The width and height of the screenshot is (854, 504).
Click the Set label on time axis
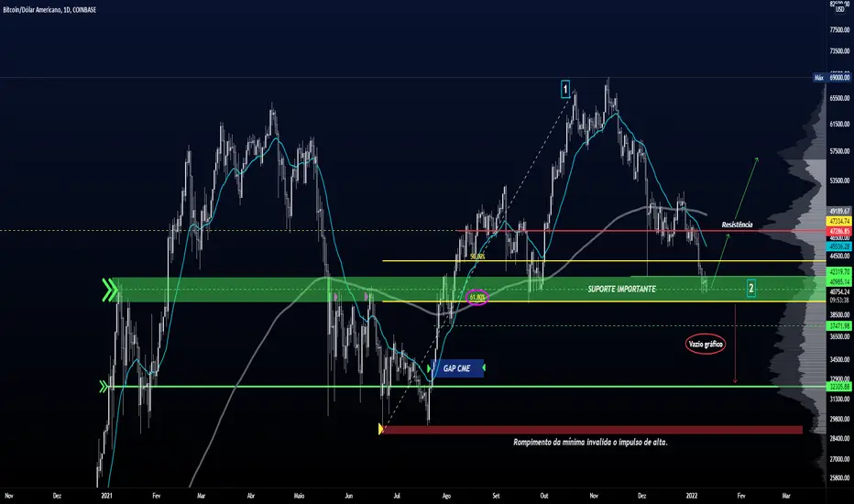click(496, 496)
